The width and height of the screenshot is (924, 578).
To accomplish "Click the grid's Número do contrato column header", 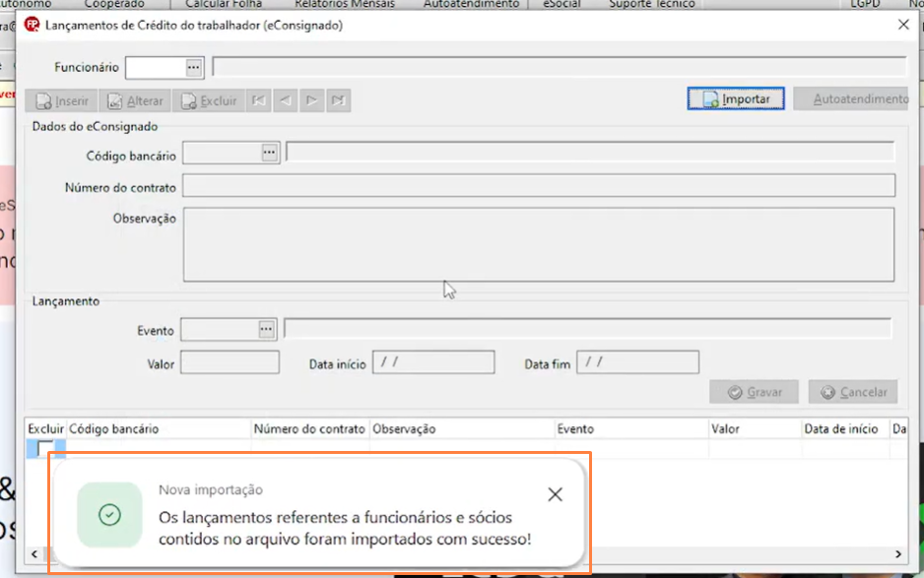I will (x=309, y=429).
